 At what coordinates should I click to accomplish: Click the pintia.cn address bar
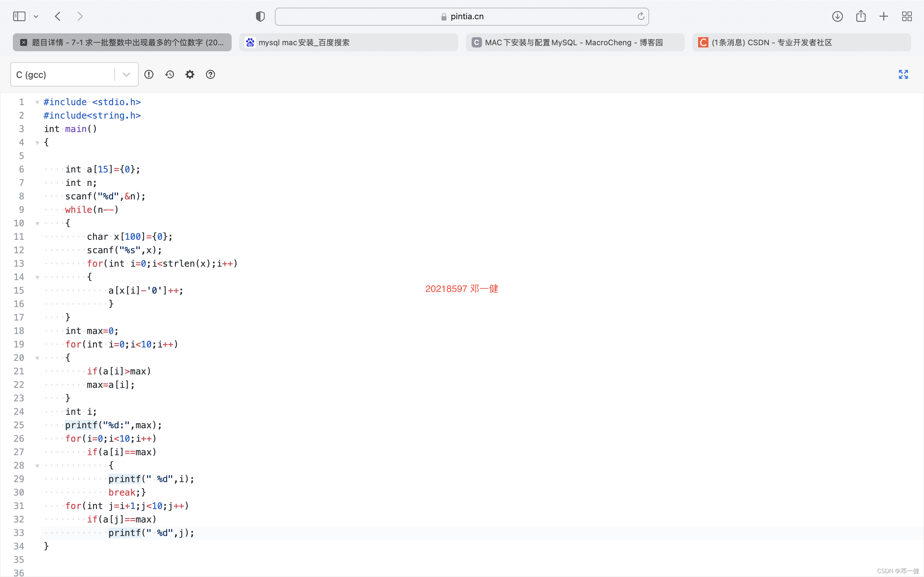(x=462, y=16)
